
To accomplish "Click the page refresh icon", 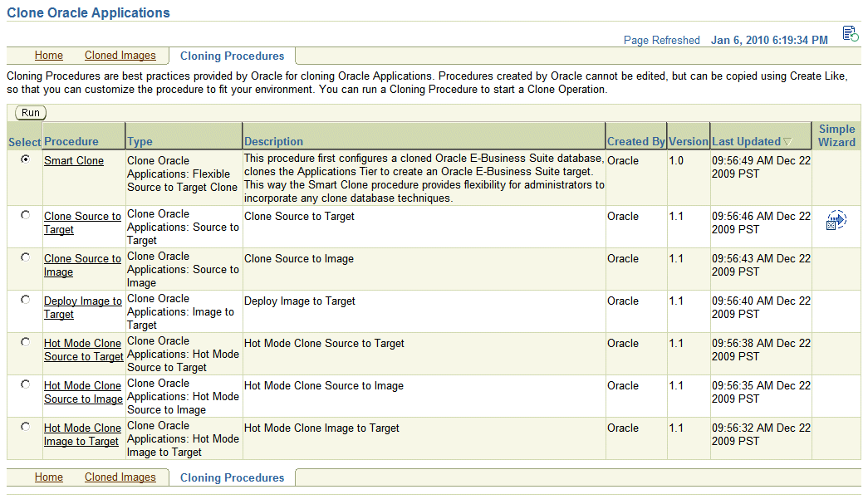I will click(851, 34).
